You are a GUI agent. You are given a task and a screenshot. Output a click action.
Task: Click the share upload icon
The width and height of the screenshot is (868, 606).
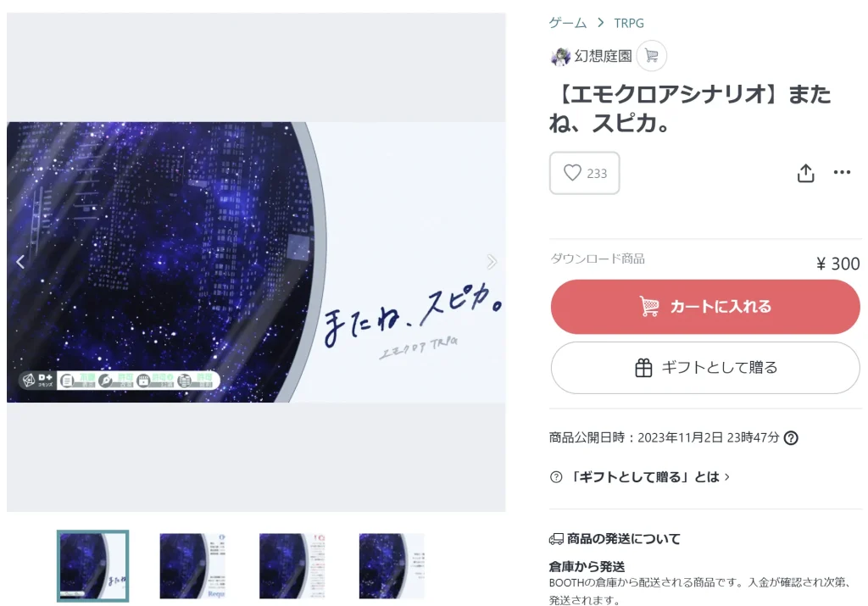(x=805, y=173)
